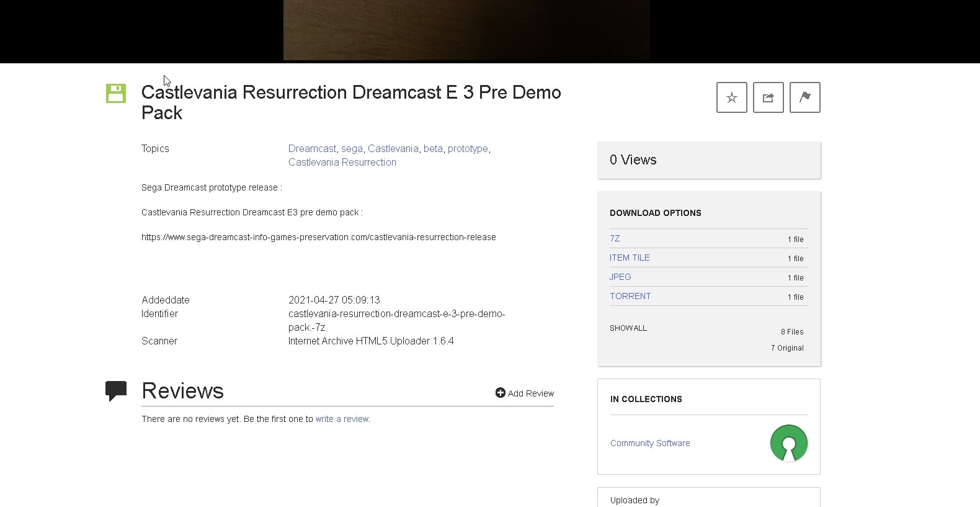
Task: Open the prototype topic link
Action: [x=468, y=148]
